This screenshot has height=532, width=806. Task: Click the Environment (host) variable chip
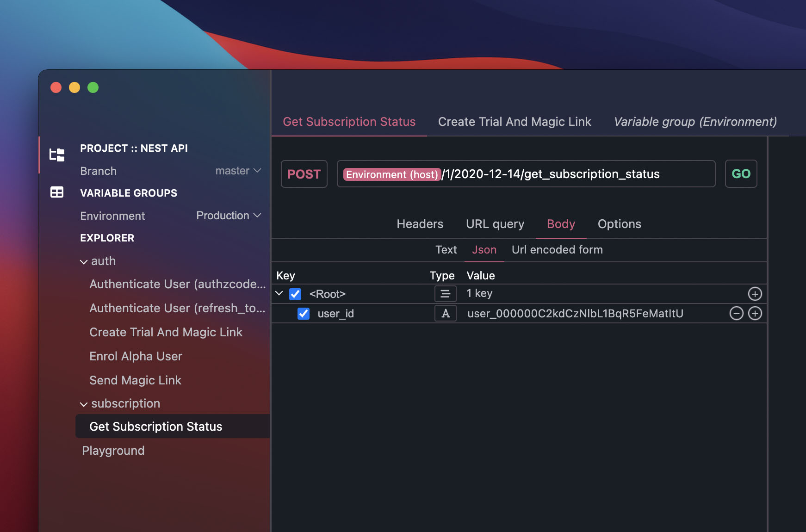[391, 174]
